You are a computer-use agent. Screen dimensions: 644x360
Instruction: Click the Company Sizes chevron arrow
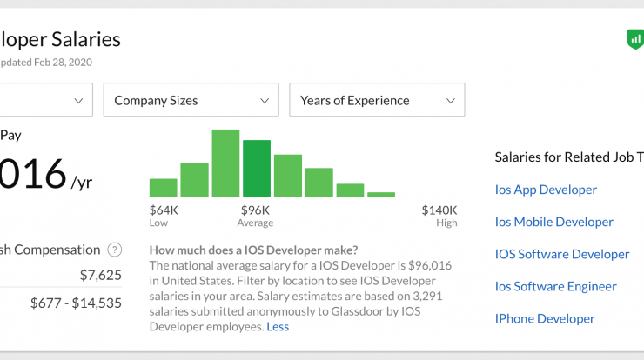265,101
